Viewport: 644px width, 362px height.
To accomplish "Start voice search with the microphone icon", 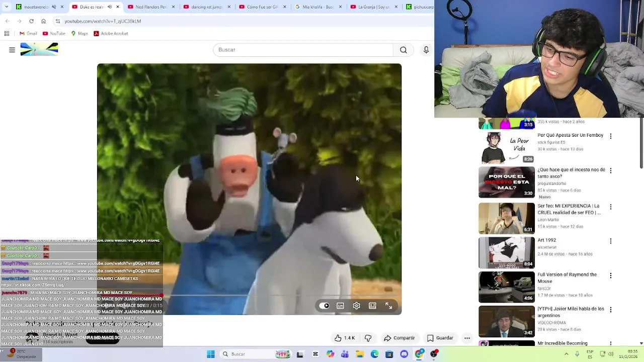I will 426,50.
